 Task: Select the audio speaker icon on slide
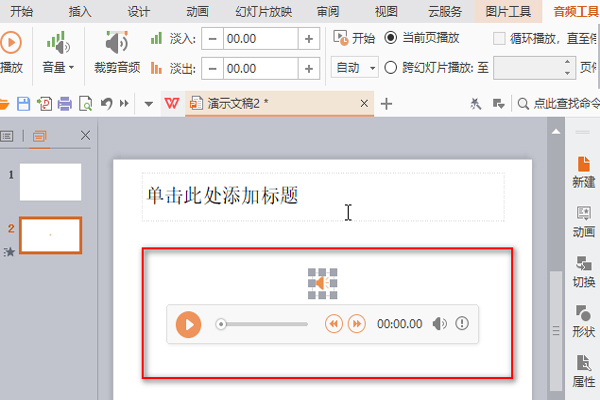click(323, 284)
